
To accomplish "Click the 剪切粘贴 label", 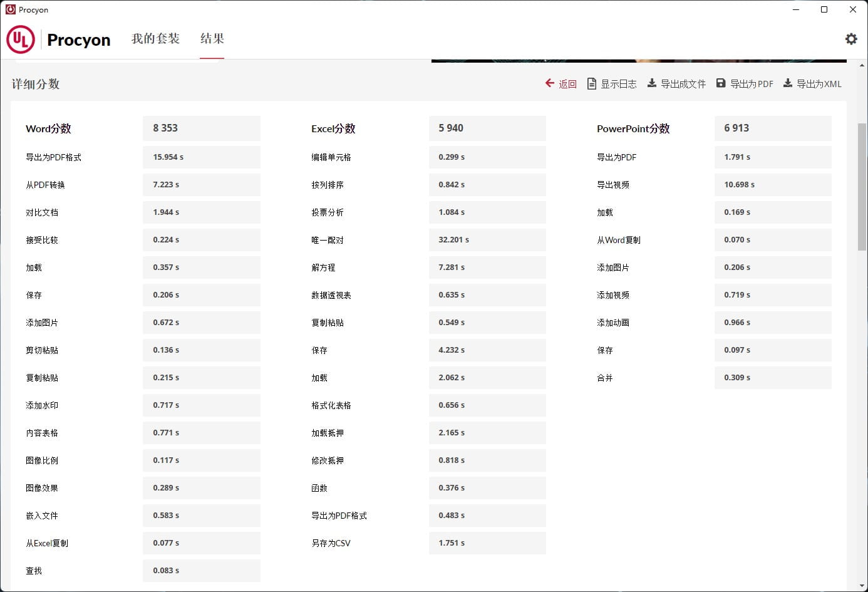I will (x=42, y=350).
